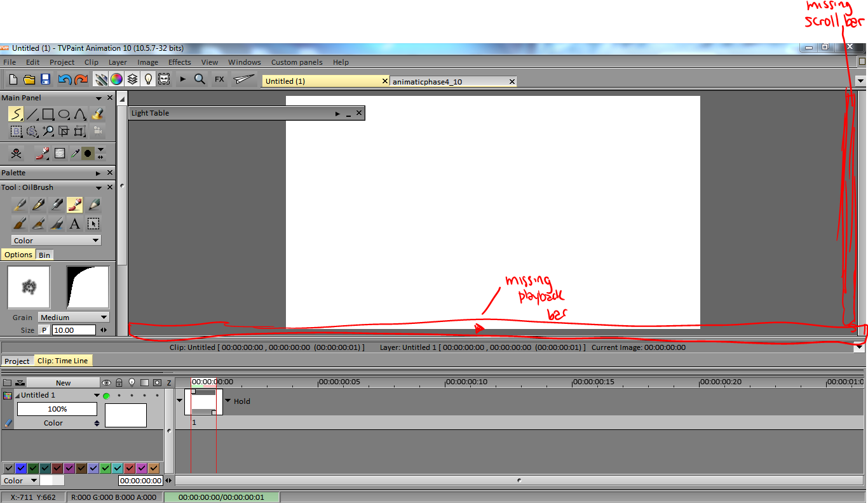Open the Hold post-behavior dropdown

pyautogui.click(x=228, y=401)
